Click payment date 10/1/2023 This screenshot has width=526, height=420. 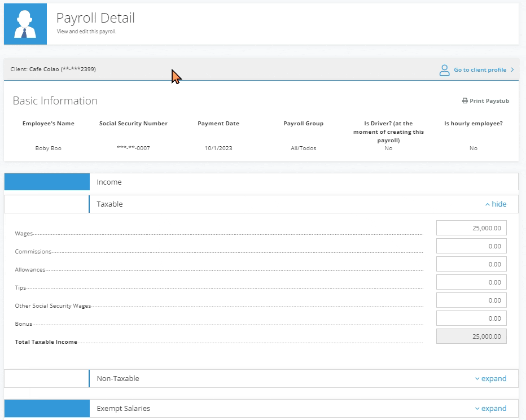click(218, 148)
